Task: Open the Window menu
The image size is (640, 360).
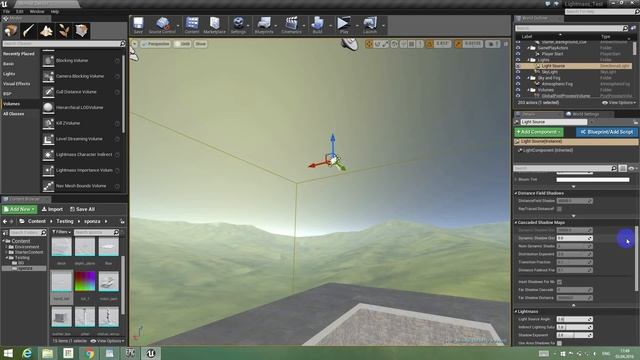Action: (37, 11)
